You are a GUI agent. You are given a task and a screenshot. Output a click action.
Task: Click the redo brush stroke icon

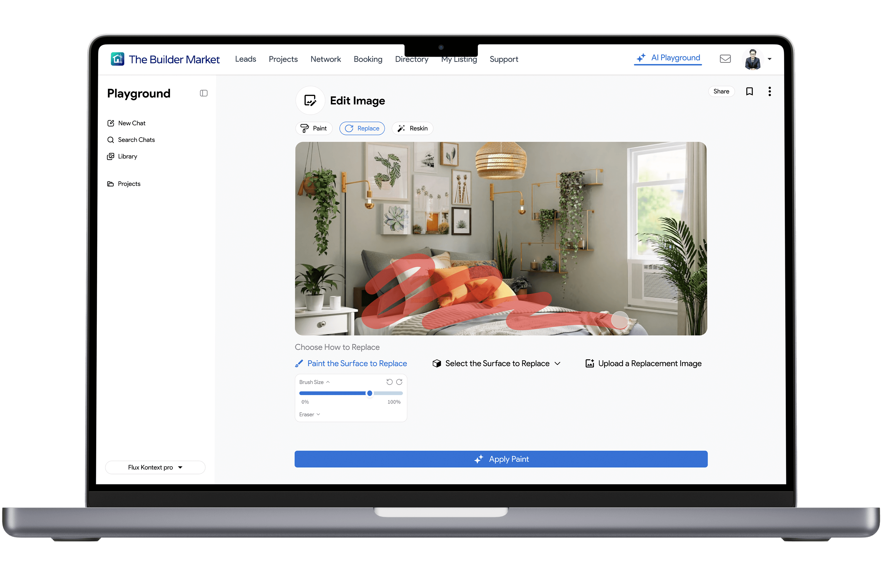point(399,382)
